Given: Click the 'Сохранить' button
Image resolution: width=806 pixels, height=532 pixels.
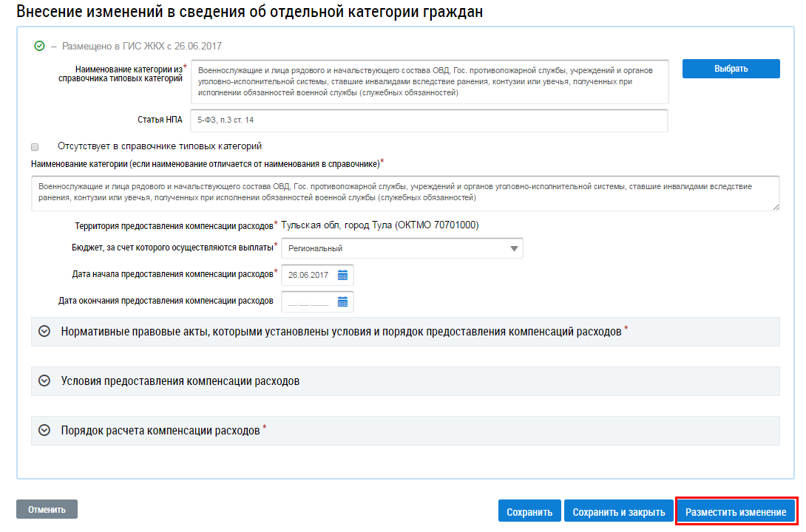Looking at the screenshot, I should (x=529, y=512).
